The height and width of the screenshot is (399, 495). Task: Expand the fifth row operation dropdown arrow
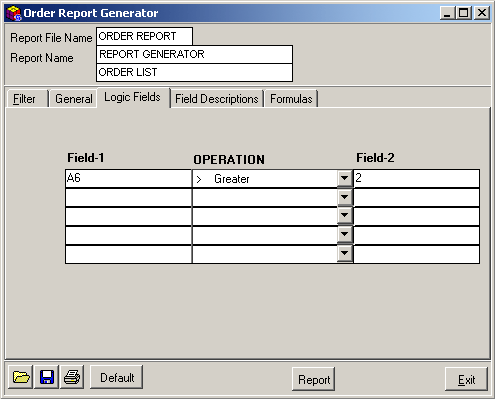(345, 254)
